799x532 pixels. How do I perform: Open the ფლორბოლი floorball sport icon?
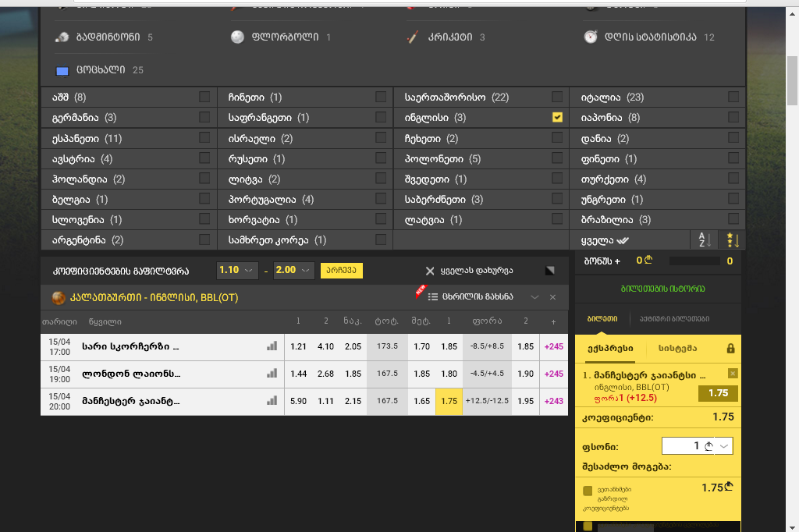[237, 37]
